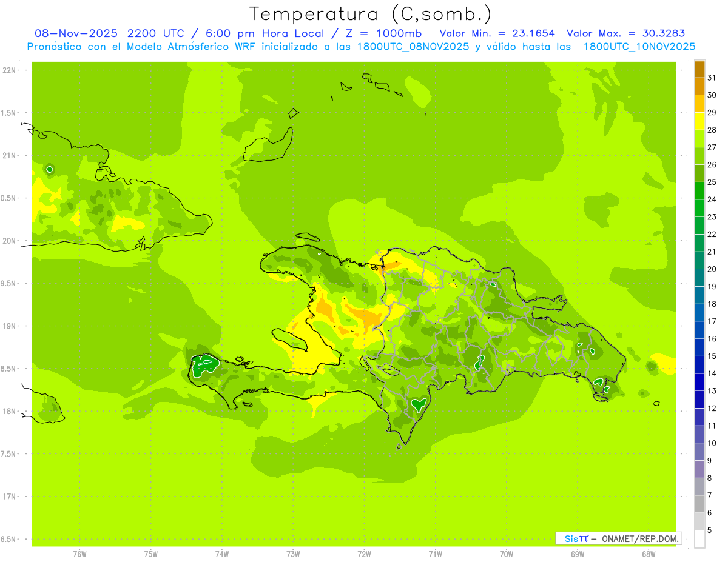Select "Valor Min. = 23.1654" text
Screen dimensions: 728x562
tap(497, 33)
